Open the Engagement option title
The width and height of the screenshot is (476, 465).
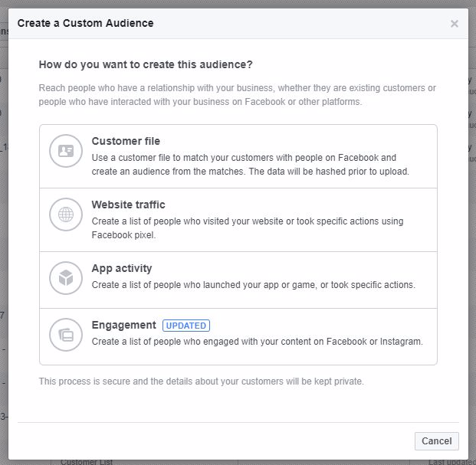[x=124, y=325]
